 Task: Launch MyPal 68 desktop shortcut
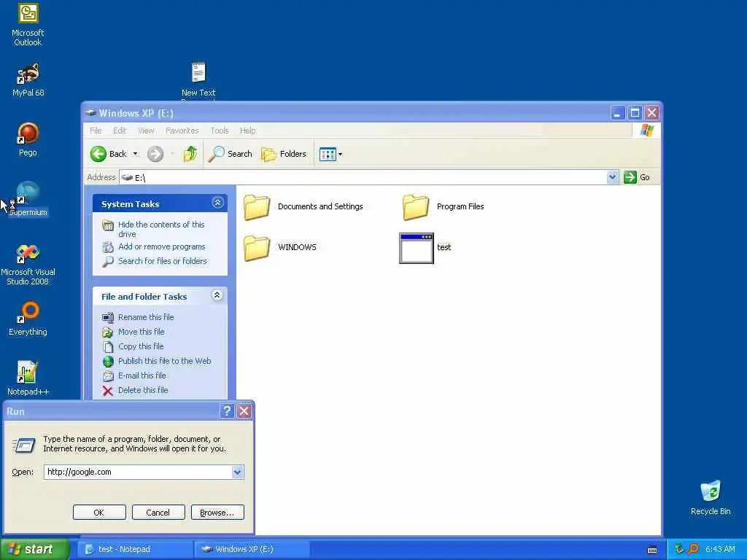[x=28, y=80]
